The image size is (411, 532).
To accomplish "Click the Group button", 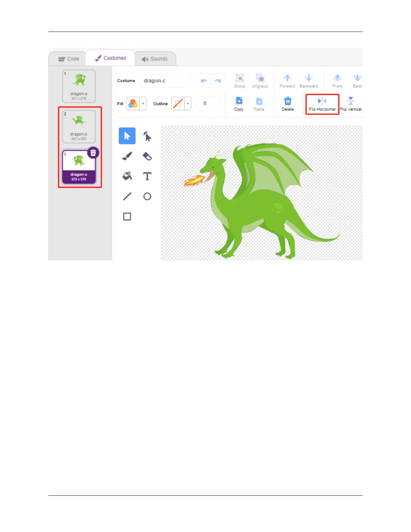I will pyautogui.click(x=240, y=81).
